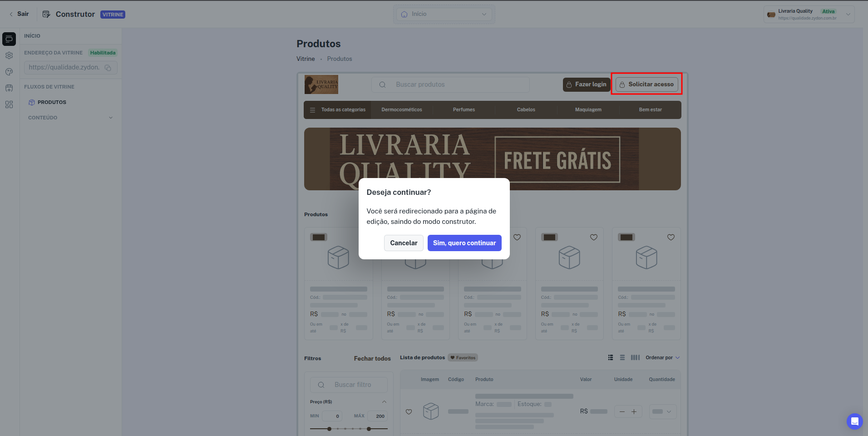The height and width of the screenshot is (436, 868).
Task: Click the Habilitada status badge
Action: click(103, 53)
